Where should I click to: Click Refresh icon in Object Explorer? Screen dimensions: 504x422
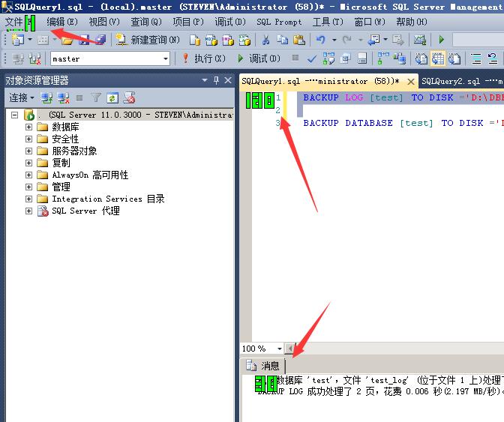(112, 97)
